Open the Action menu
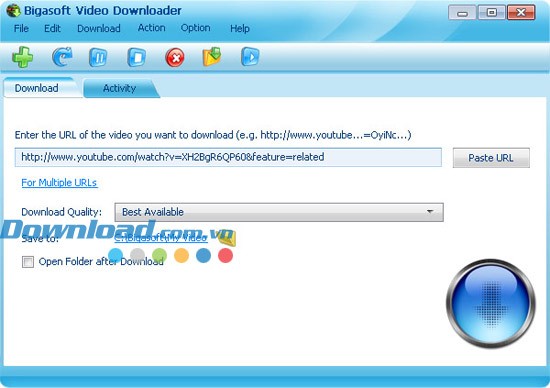 pyautogui.click(x=151, y=28)
